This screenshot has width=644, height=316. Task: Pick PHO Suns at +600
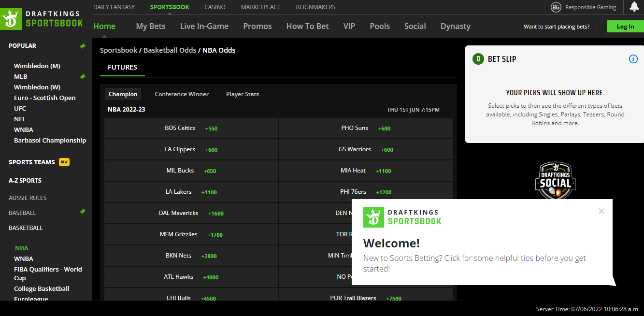tap(366, 129)
